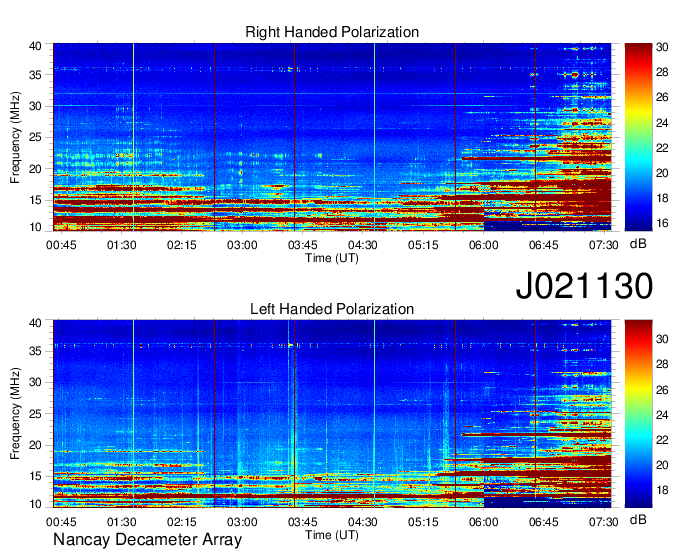The width and height of the screenshot is (680, 552).
Task: Click the upper Frequency (MHz) axis label
Action: 15,137
